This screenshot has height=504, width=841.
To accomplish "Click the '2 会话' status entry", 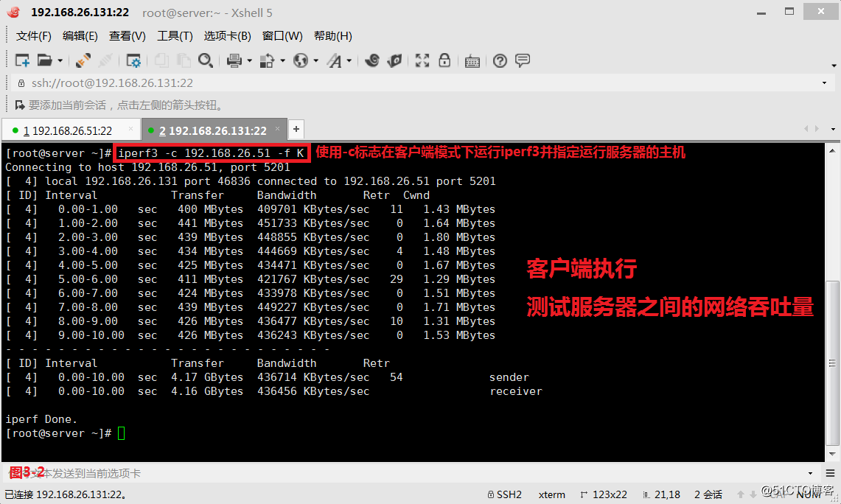I will [x=708, y=494].
